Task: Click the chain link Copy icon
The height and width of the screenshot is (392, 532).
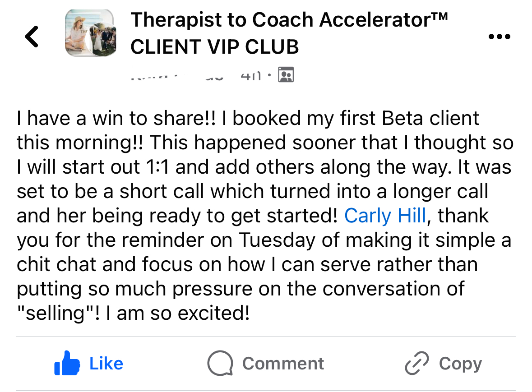Action: pos(416,364)
